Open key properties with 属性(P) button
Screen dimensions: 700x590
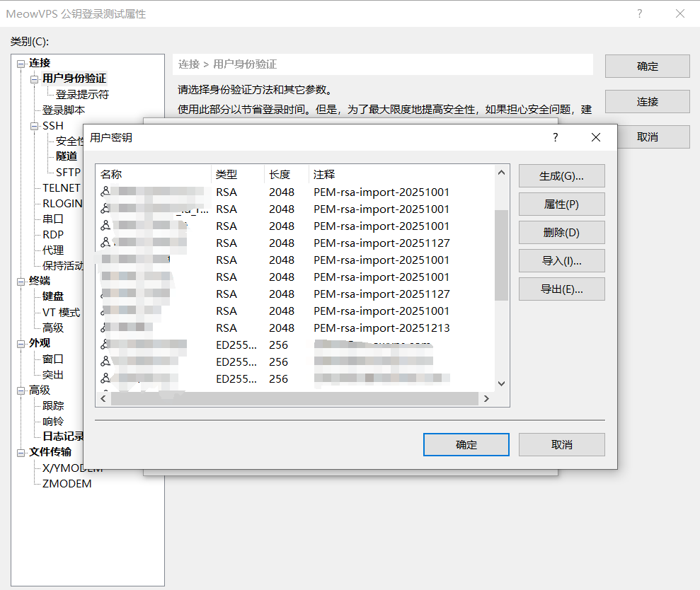561,204
